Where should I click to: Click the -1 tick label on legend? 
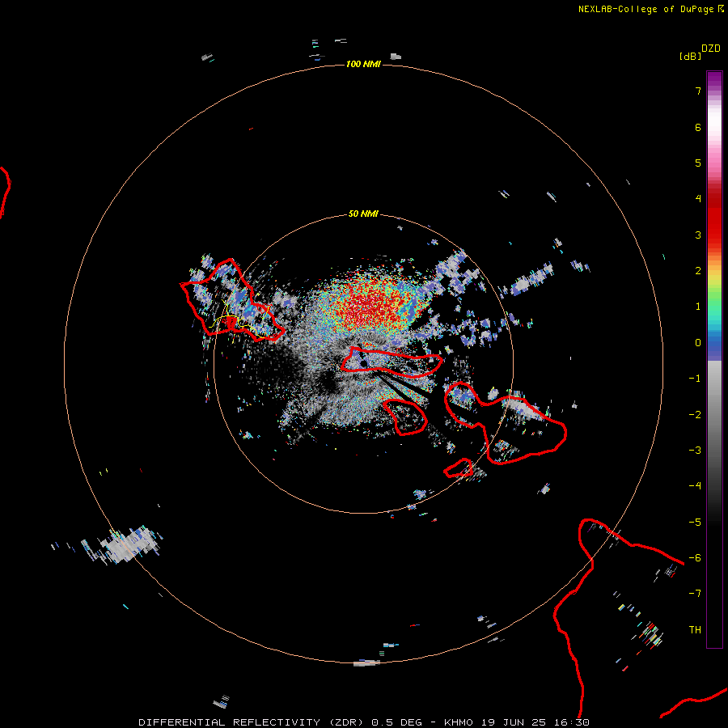695,379
